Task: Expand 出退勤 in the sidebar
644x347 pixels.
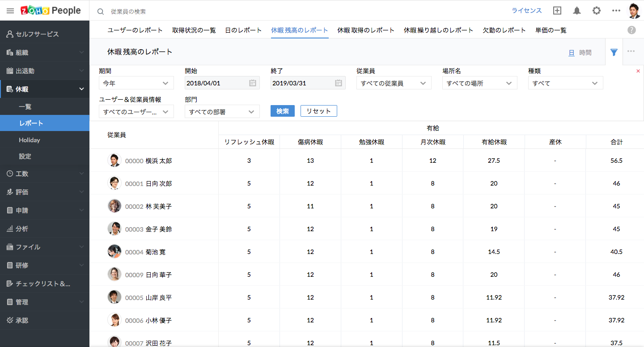Action: (45, 71)
